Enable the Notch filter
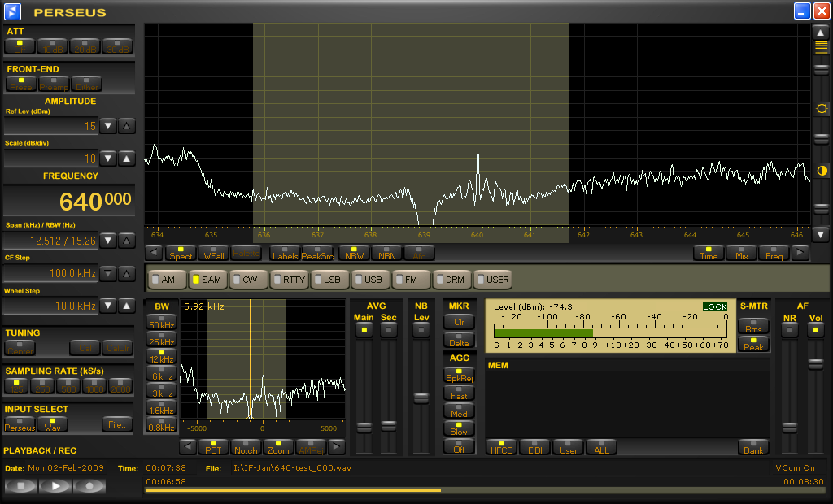833x504 pixels. 246,447
